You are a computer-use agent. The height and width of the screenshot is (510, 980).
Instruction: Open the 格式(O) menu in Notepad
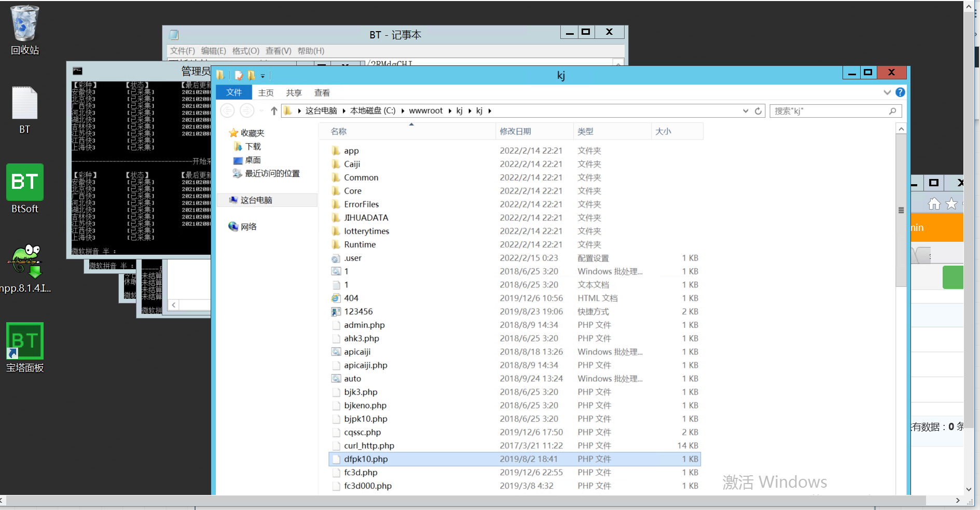pyautogui.click(x=246, y=51)
